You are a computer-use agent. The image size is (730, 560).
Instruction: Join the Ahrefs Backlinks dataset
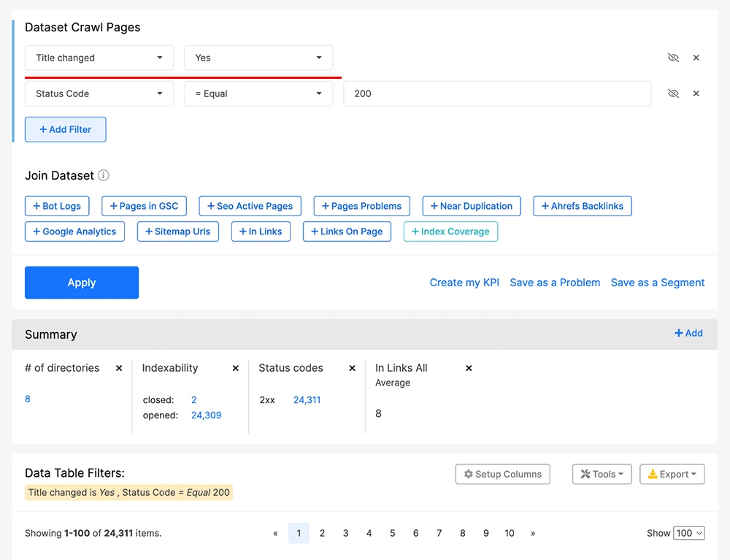pos(582,206)
